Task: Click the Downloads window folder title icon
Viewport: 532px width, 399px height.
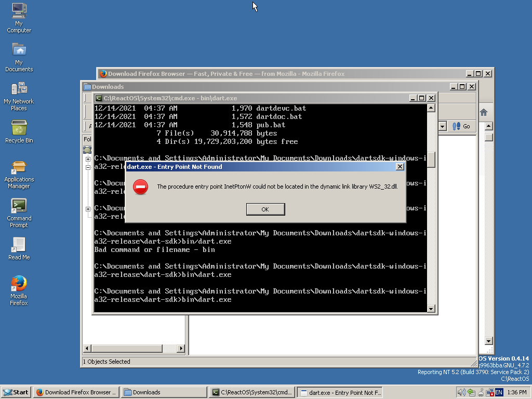Action: tap(87, 87)
